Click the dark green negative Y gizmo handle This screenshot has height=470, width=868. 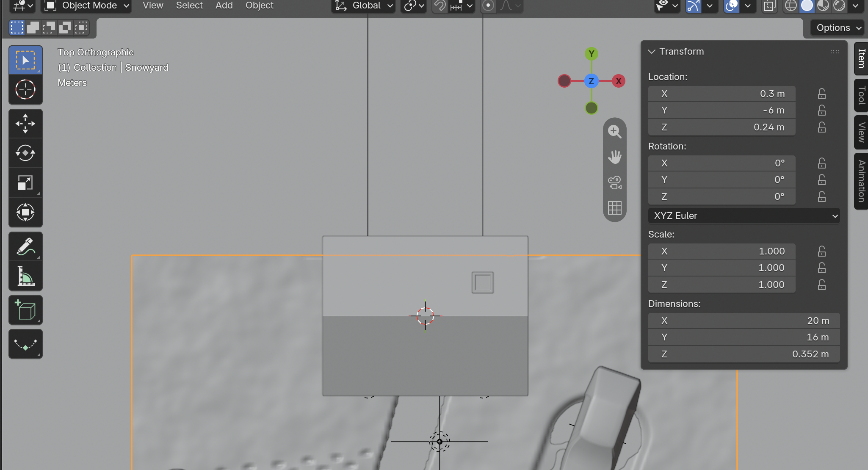[592, 108]
